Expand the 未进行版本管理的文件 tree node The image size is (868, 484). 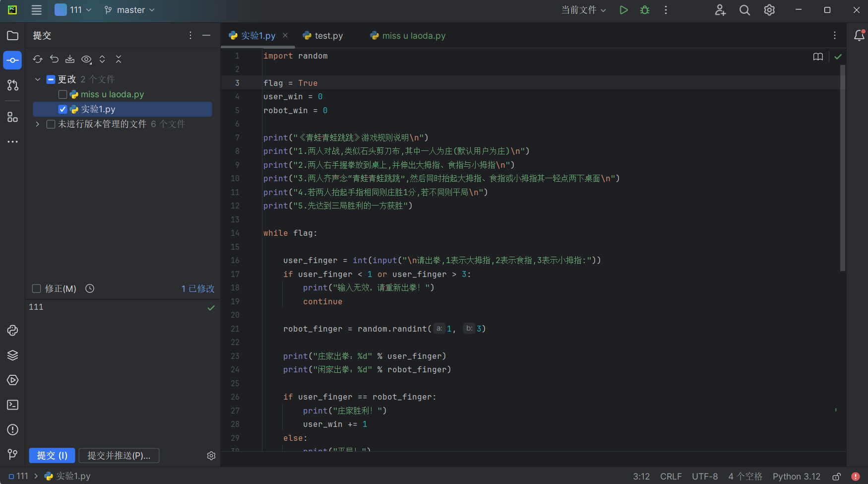point(38,124)
